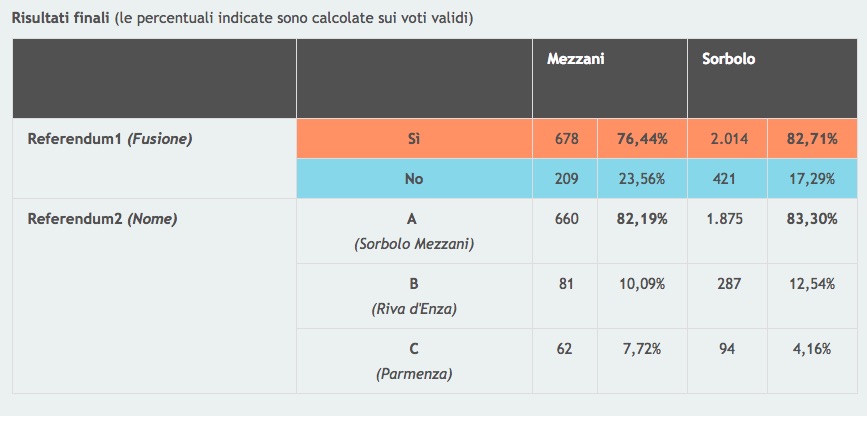Click option A Sorbolo Mezzani cell
This screenshot has width=867, height=429.
(x=414, y=231)
